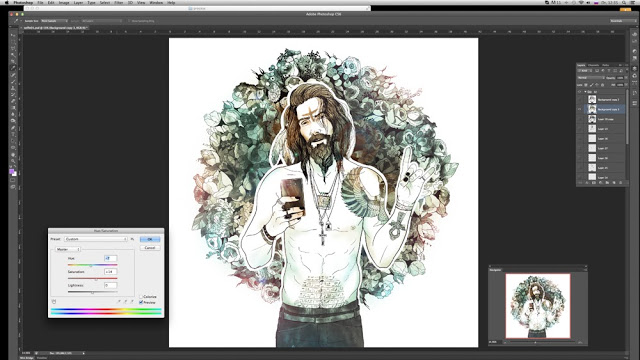This screenshot has height=360, width=640.
Task: Click the Hue value input field
Action: (x=111, y=258)
